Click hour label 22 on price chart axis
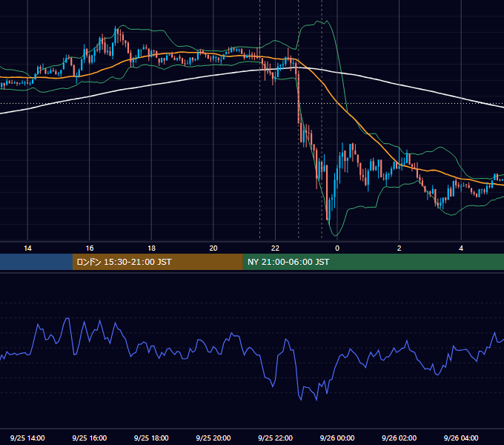 tap(275, 248)
